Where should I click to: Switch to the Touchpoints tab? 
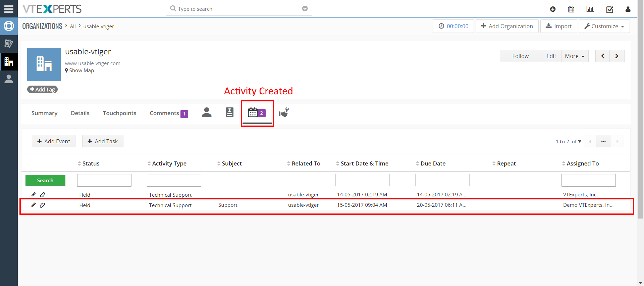tap(119, 113)
